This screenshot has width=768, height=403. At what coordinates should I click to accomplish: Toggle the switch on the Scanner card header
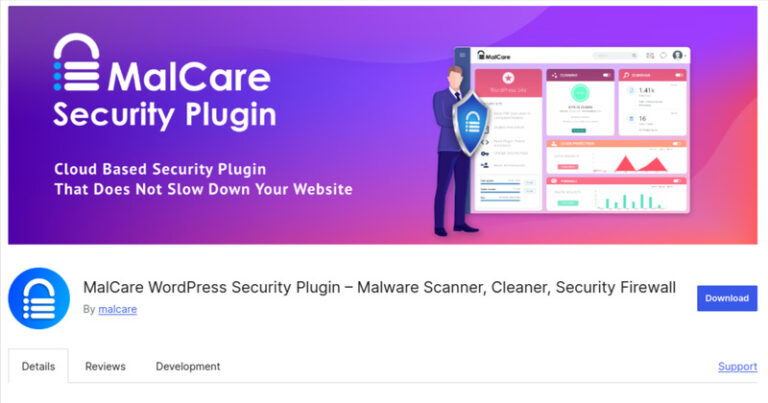pyautogui.click(x=679, y=75)
